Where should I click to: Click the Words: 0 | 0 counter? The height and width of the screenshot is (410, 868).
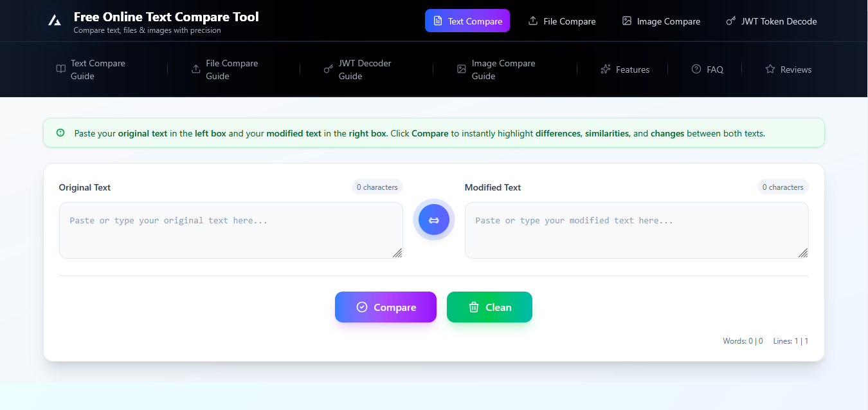[743, 341]
